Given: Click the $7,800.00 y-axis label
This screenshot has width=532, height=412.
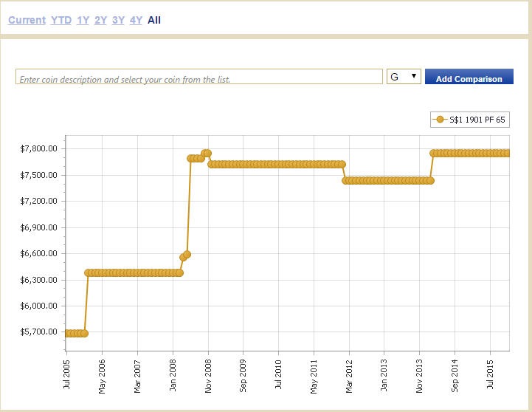Looking at the screenshot, I should click(39, 148).
